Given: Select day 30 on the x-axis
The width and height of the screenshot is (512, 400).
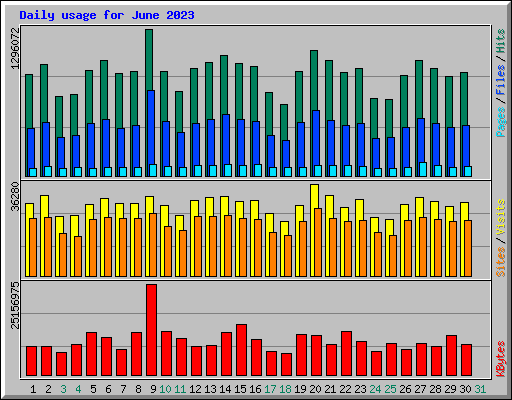Looking at the screenshot, I should coord(465,389).
